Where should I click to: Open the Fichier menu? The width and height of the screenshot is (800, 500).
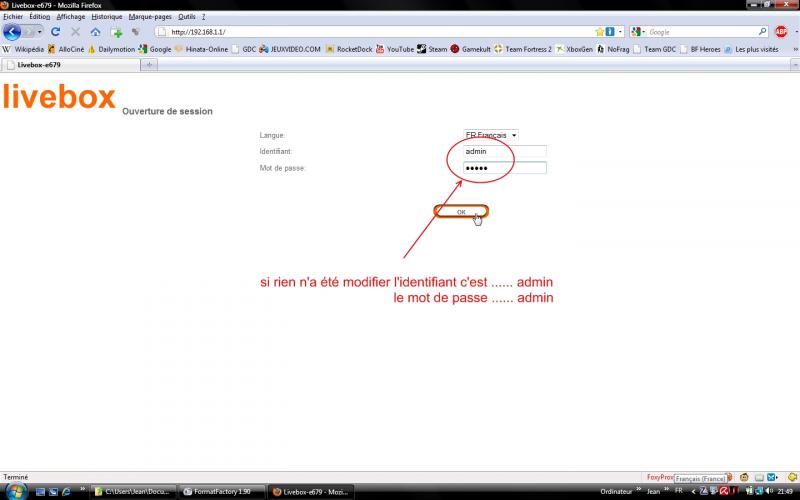(x=13, y=17)
